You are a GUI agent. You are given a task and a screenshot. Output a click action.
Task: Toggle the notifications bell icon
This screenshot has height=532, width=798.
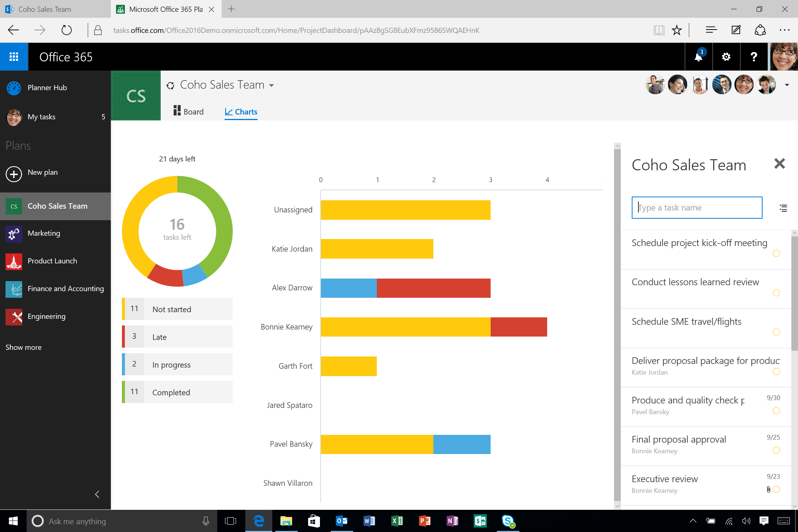698,57
